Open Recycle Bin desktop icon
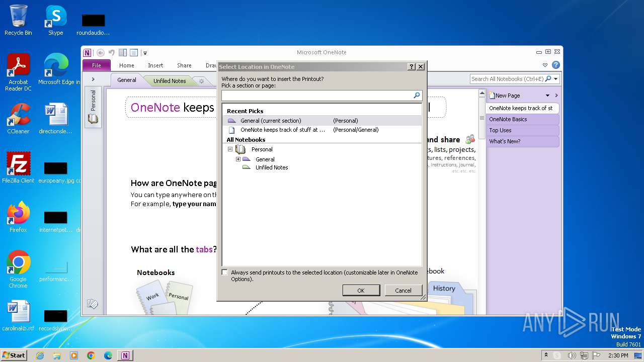Viewport: 644px width, 362px height. coord(18,20)
